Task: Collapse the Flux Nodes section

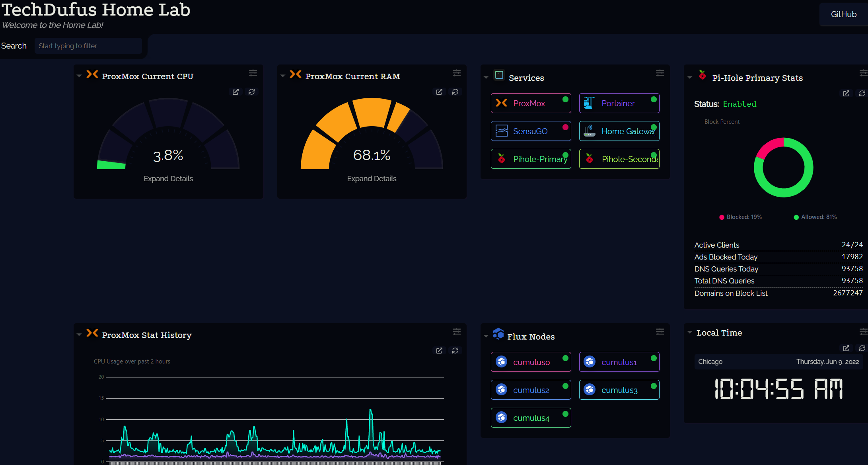Action: (486, 336)
